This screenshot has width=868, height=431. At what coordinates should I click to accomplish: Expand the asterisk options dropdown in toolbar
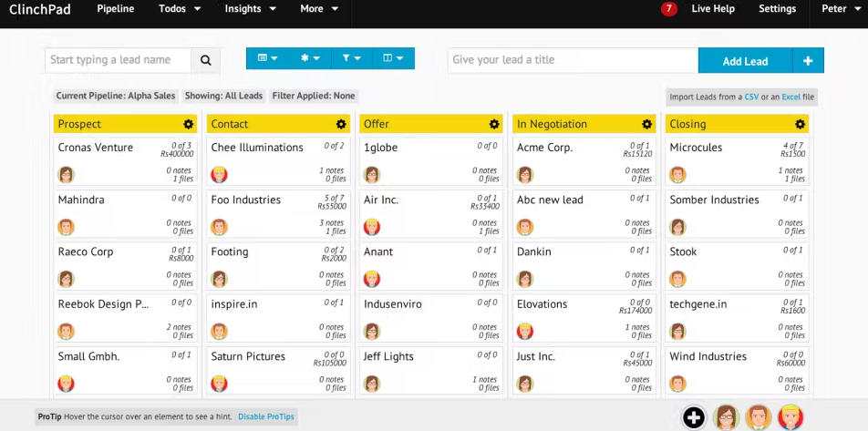310,59
